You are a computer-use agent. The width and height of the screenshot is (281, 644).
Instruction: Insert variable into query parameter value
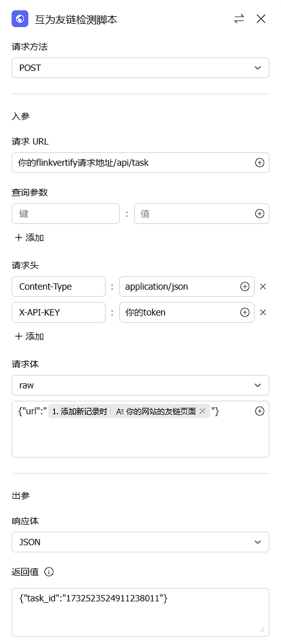click(x=259, y=214)
